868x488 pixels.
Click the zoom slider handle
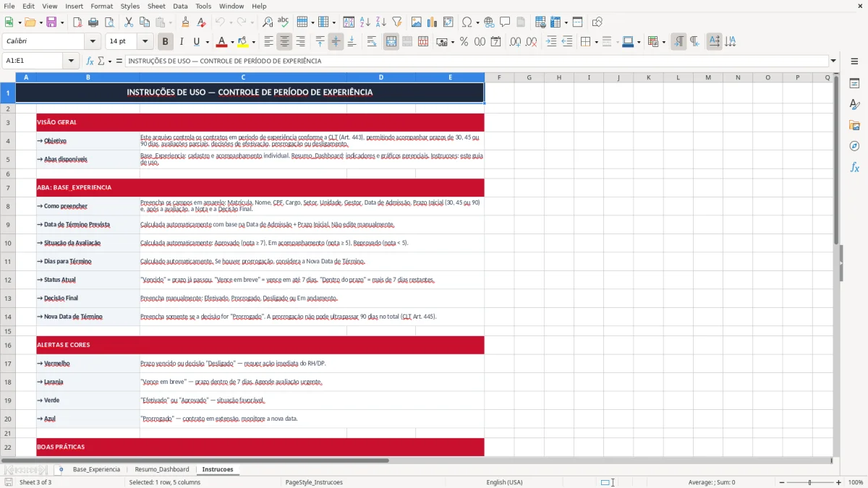point(809,482)
